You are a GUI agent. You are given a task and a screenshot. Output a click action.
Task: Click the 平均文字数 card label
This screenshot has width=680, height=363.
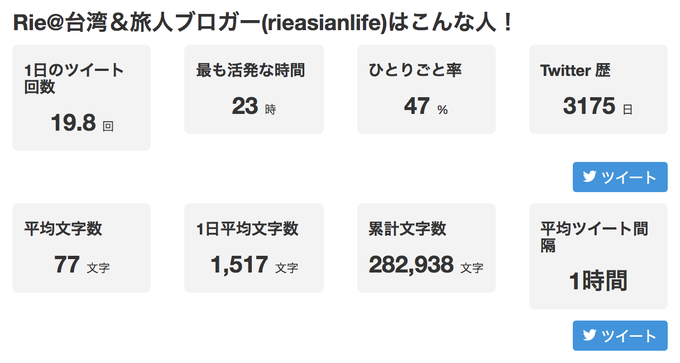pos(63,229)
